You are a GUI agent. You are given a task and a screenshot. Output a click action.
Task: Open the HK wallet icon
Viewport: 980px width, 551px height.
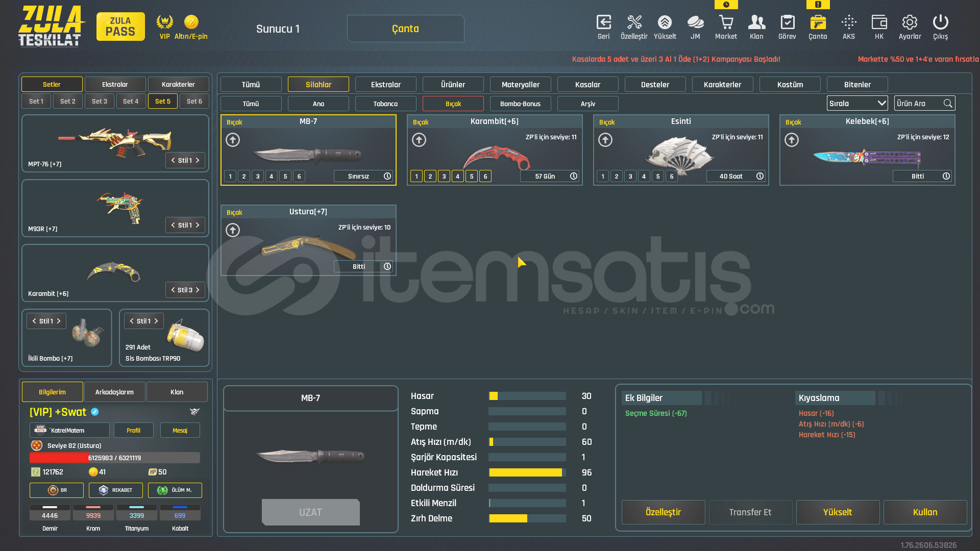(x=879, y=22)
